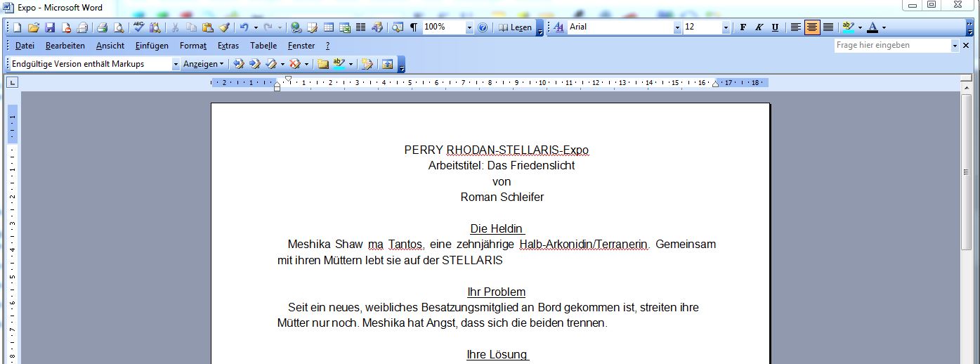The height and width of the screenshot is (364, 980).
Task: Switch to the Lesen reading layout
Action: [x=515, y=27]
